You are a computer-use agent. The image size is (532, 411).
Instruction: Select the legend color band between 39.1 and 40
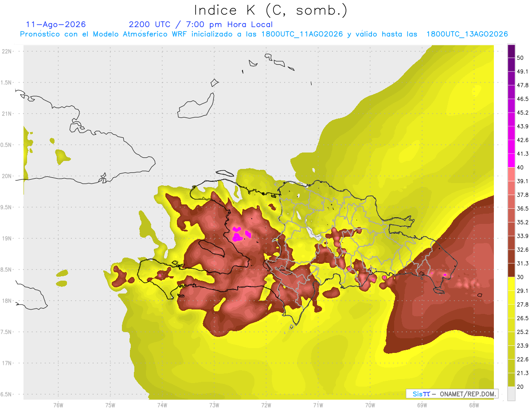coord(511,174)
